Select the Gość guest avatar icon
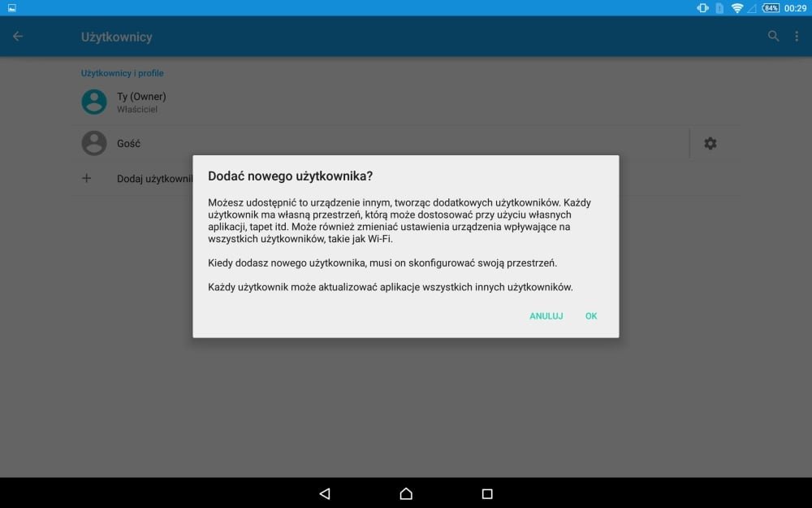812x508 pixels. pyautogui.click(x=94, y=143)
